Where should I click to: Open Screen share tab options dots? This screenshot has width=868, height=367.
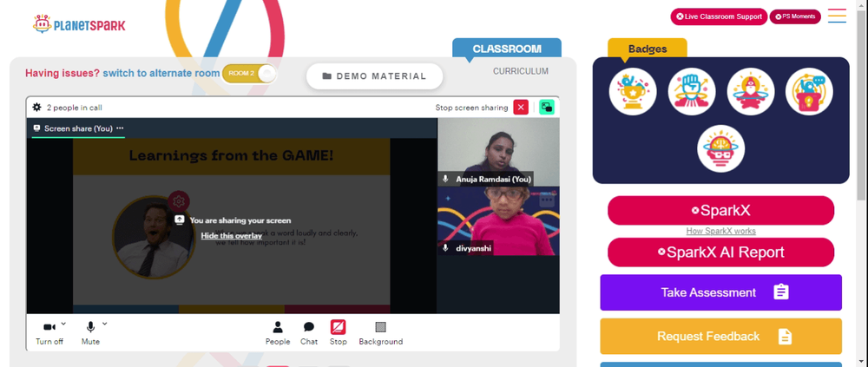[x=120, y=128]
